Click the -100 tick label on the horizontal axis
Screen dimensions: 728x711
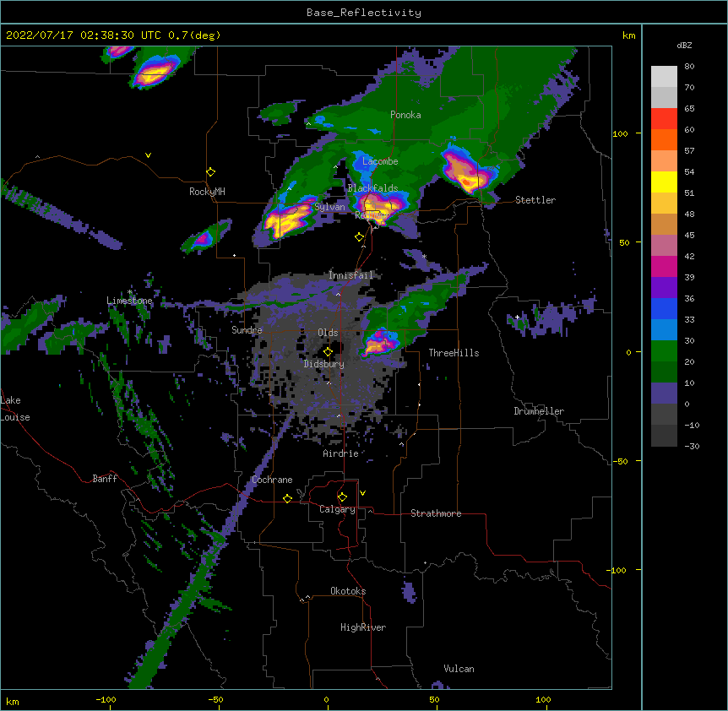coord(106,700)
